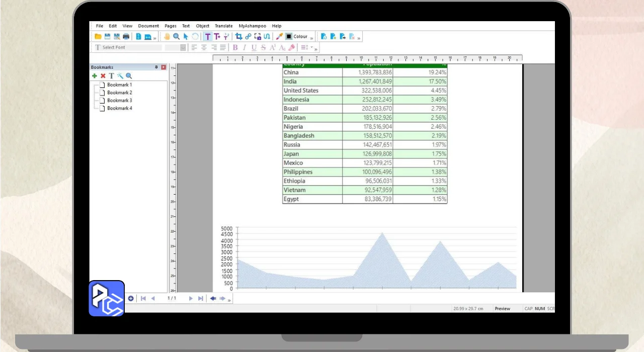644x352 pixels.
Task: Click the pink eraser clear-formatting icon
Action: (x=291, y=47)
